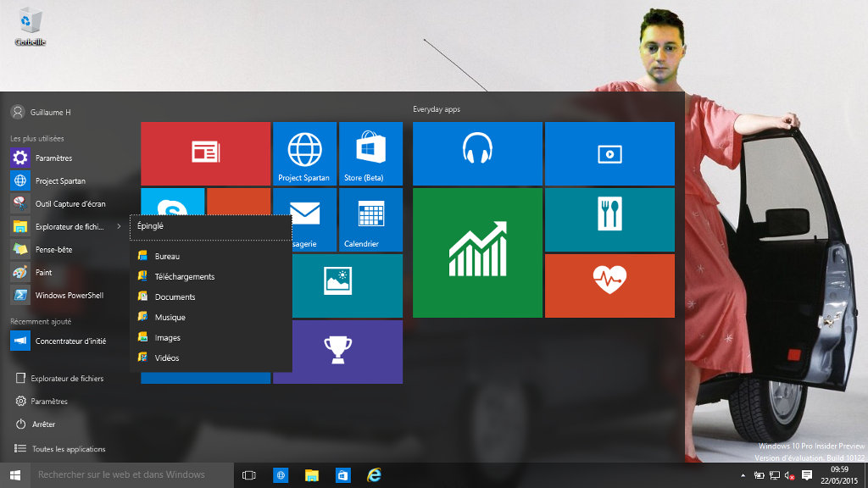This screenshot has height=488, width=868.
Task: Launch Internet Explorer from the taskbar
Action: (374, 475)
